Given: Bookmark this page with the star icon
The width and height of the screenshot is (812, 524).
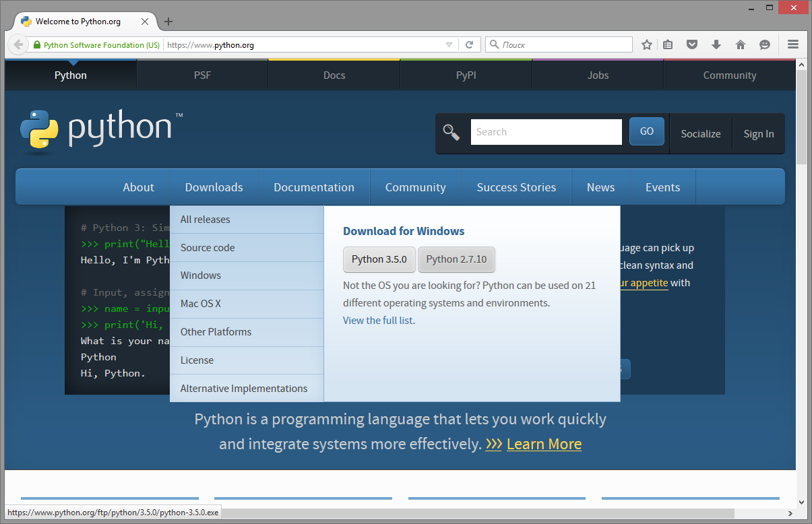Looking at the screenshot, I should point(647,44).
